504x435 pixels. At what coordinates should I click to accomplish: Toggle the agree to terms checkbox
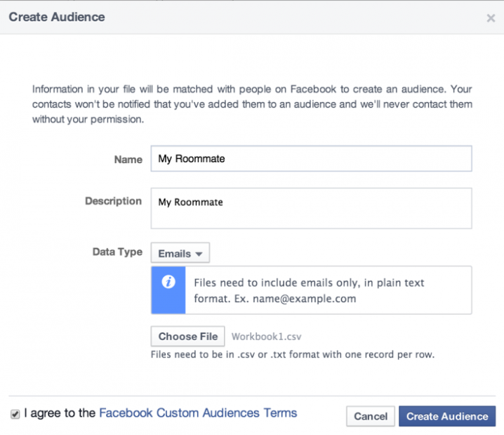click(x=15, y=414)
